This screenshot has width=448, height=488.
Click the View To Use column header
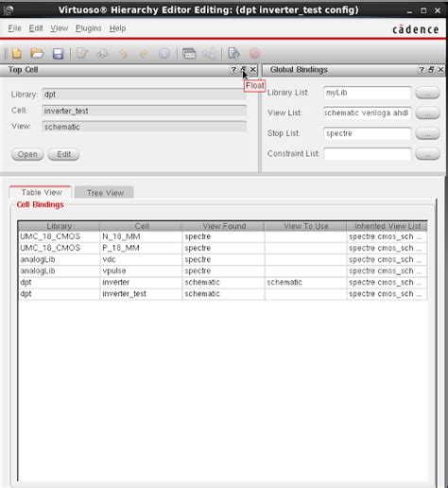[305, 226]
